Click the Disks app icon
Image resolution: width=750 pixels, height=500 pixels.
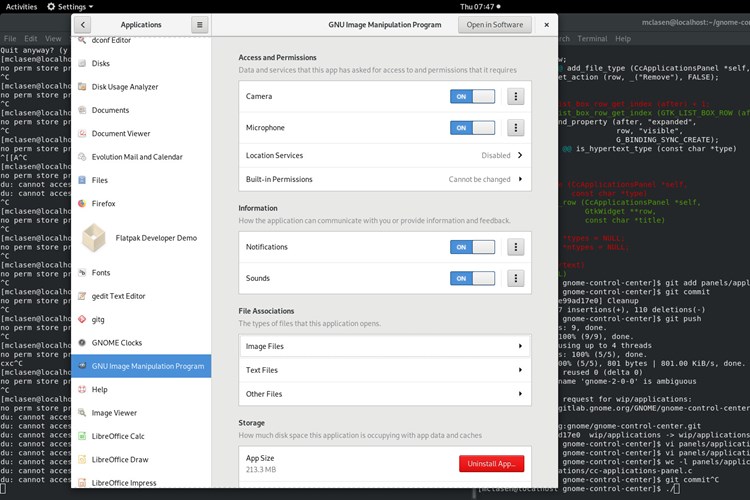point(82,63)
